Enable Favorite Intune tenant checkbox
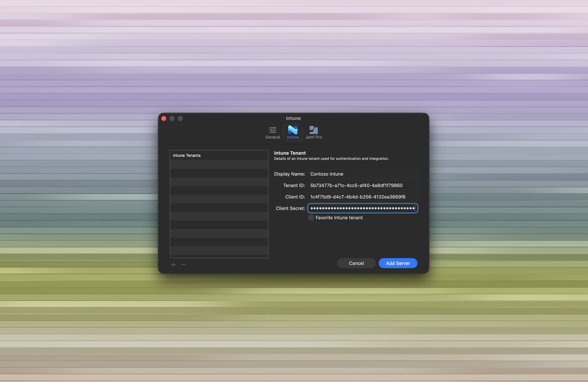588x382 pixels. (311, 218)
